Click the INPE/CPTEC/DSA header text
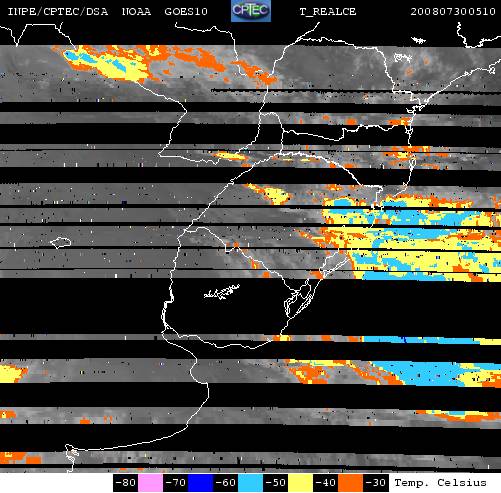The image size is (501, 493). point(58,12)
